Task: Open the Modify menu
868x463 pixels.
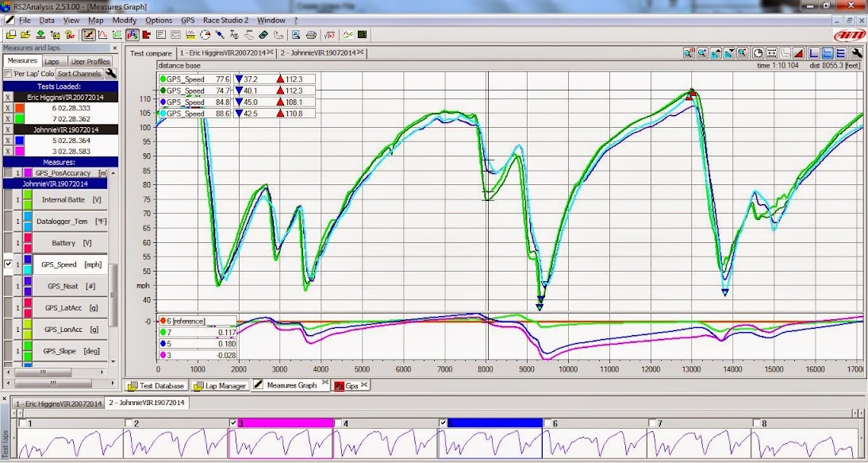Action: 124,20
